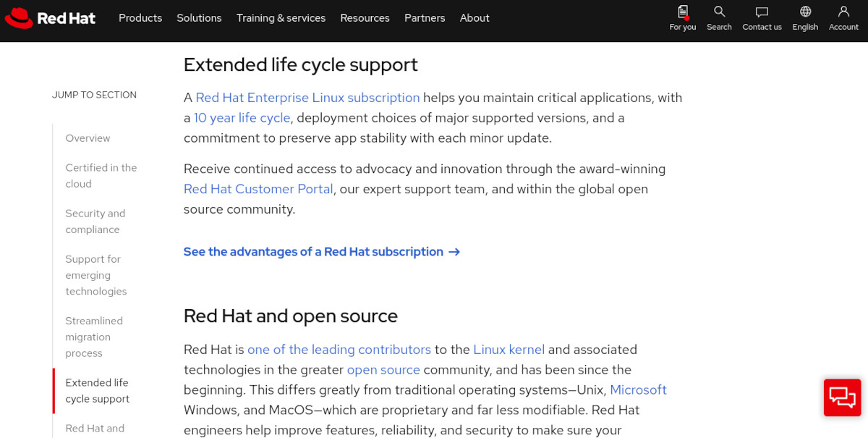This screenshot has height=438, width=868.
Task: Visit the Red Hat Customer Portal link
Action: point(258,189)
